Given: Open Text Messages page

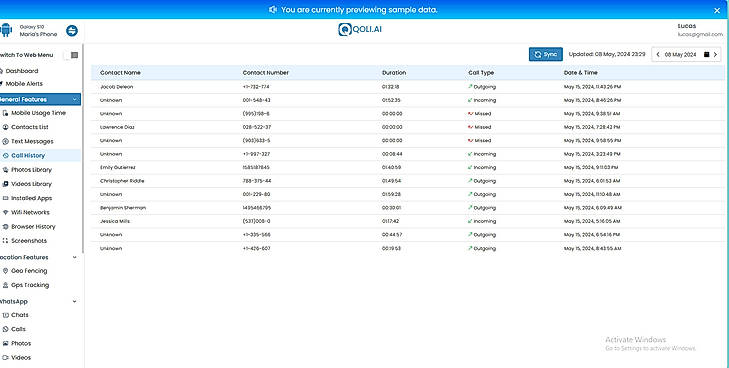Looking at the screenshot, I should pyautogui.click(x=32, y=141).
